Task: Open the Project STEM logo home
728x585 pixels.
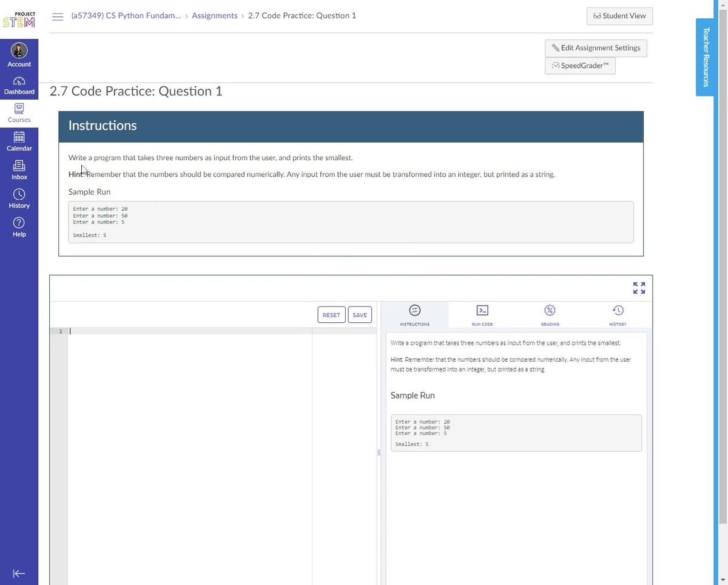Action: 19,19
